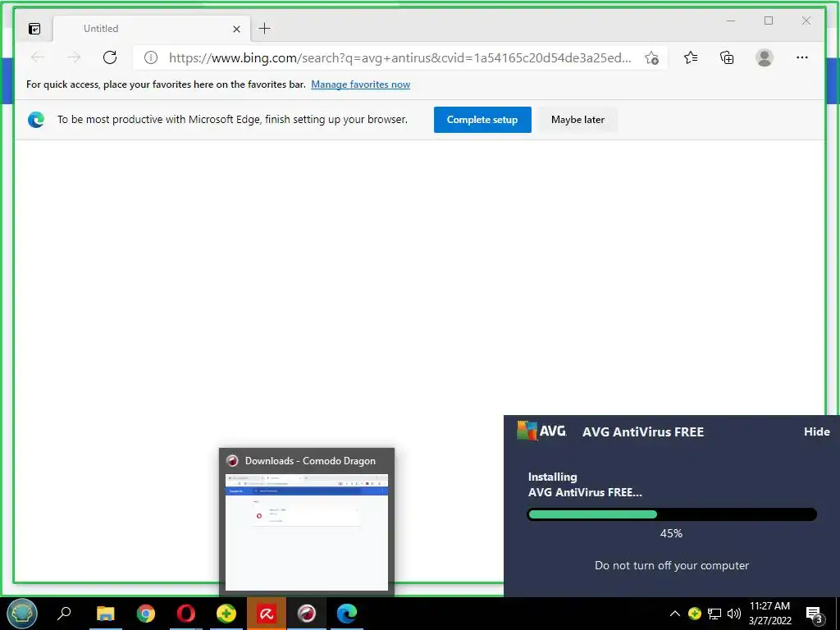The width and height of the screenshot is (840, 630).
Task: Switch to Comodo Dragon taskbar icon
Action: point(307,614)
